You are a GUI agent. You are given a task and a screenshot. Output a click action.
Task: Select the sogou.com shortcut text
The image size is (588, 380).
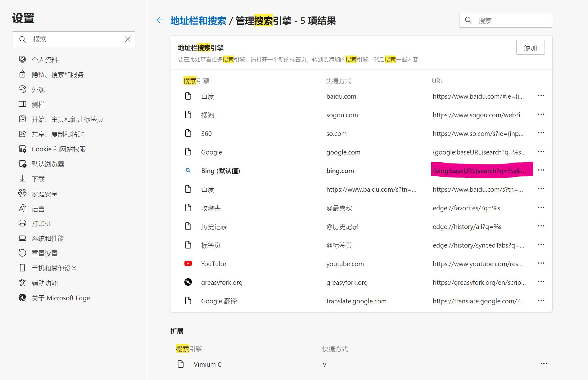[x=342, y=115]
